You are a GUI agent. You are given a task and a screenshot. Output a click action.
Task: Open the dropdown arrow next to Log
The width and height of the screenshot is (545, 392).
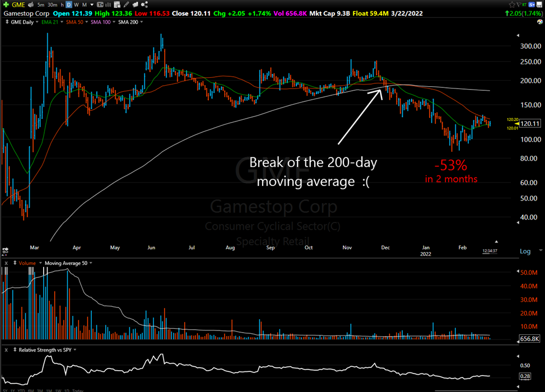pyautogui.click(x=541, y=250)
